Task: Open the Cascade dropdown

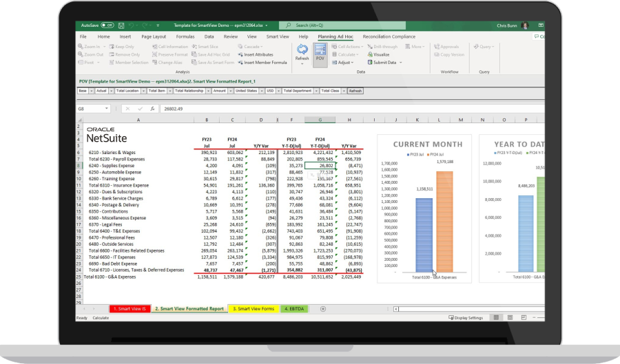Action: 250,47
